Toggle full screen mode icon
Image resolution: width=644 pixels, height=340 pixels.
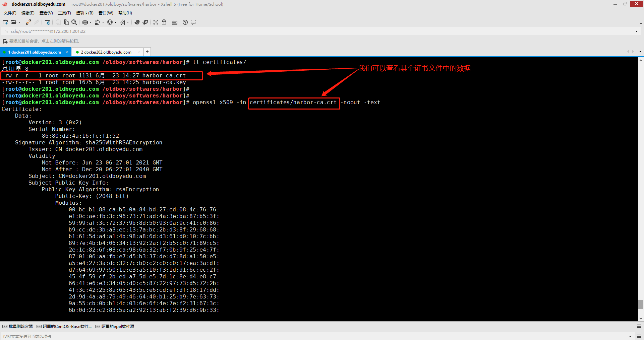pos(156,22)
